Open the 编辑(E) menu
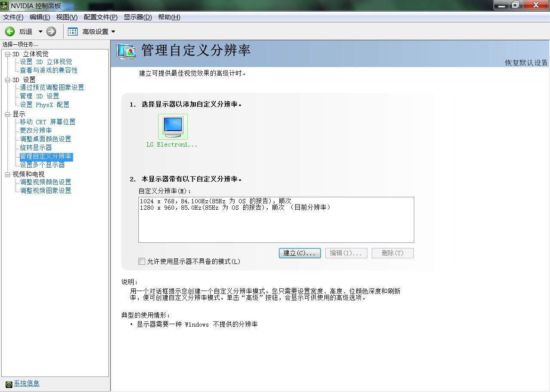The height and width of the screenshot is (392, 550). [40, 17]
